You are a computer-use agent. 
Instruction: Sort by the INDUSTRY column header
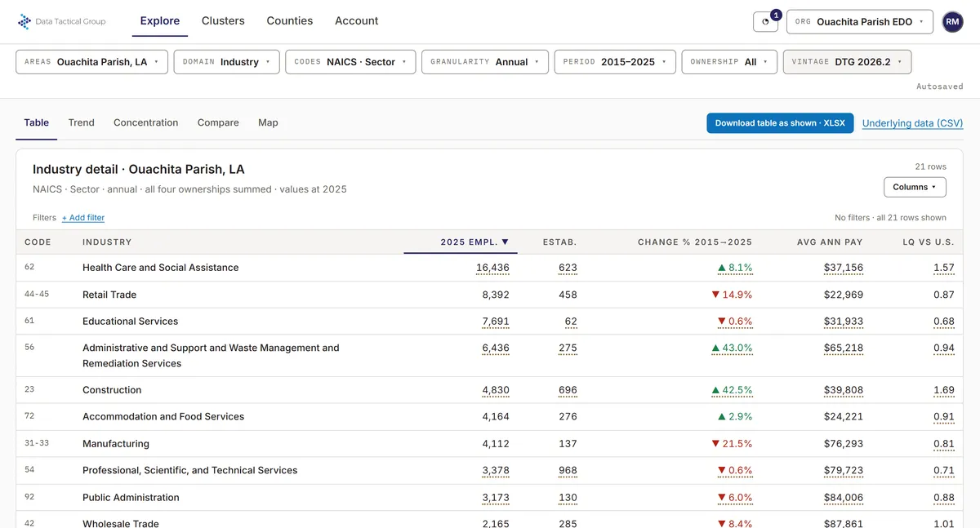point(107,242)
